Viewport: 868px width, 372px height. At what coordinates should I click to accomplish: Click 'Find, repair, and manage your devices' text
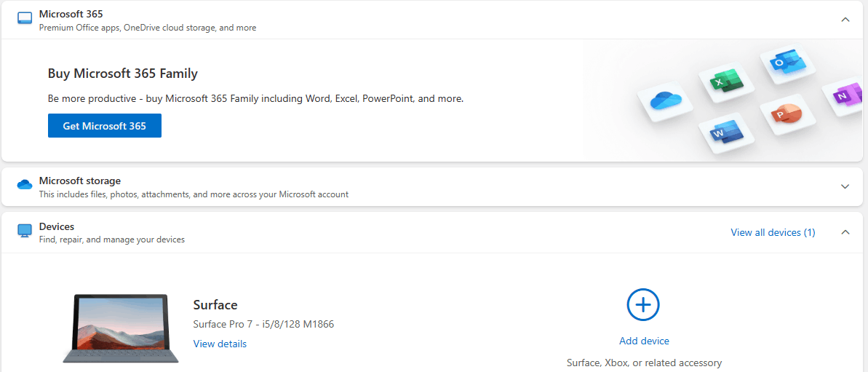[112, 240]
